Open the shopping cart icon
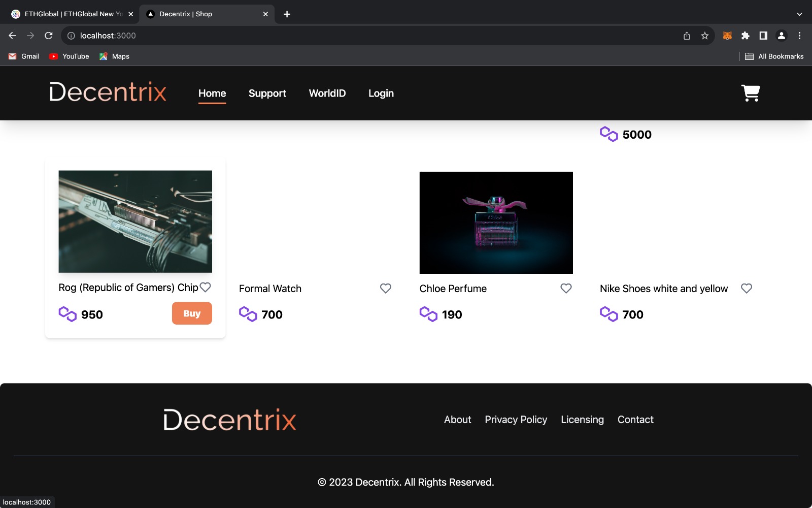The image size is (812, 508). click(750, 93)
